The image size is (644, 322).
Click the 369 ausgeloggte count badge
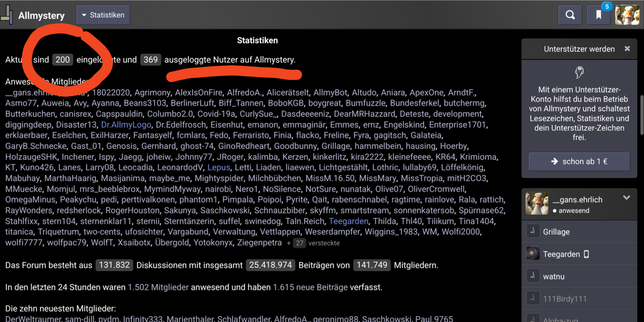point(151,60)
